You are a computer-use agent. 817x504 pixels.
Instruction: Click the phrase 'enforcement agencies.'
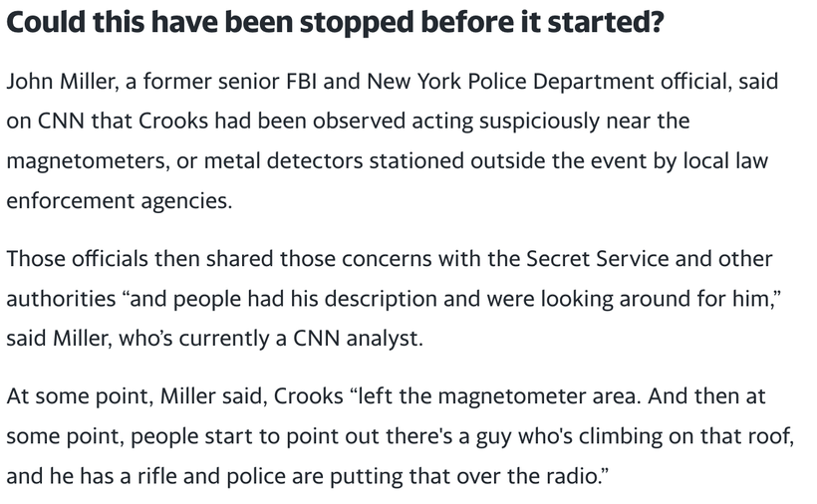[x=120, y=201]
